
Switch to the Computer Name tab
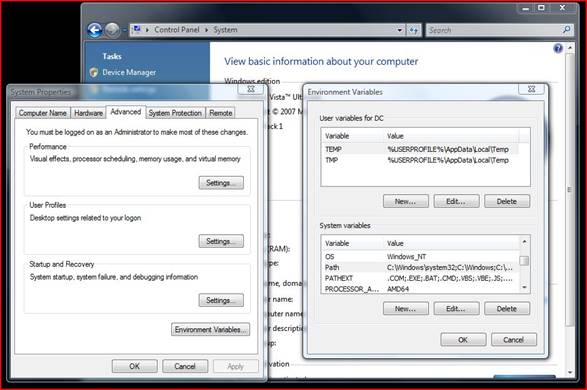pos(43,113)
